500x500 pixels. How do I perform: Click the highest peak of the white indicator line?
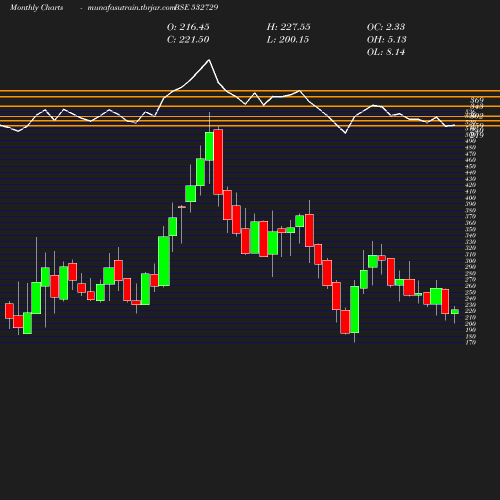pos(209,60)
